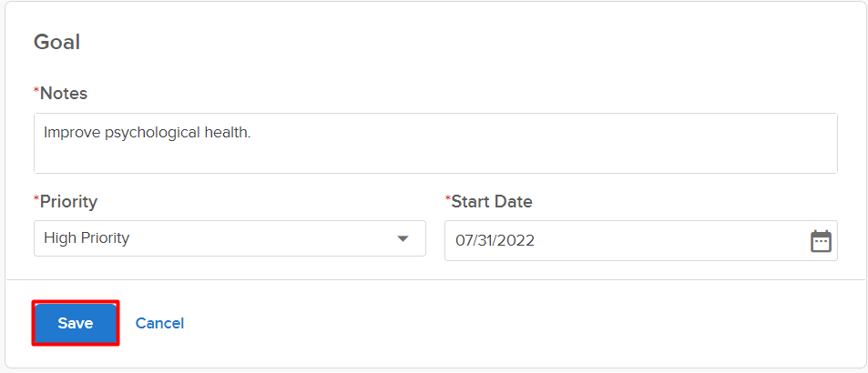868x373 pixels.
Task: Click the "High Priority" selected value text
Action: pyautogui.click(x=87, y=238)
